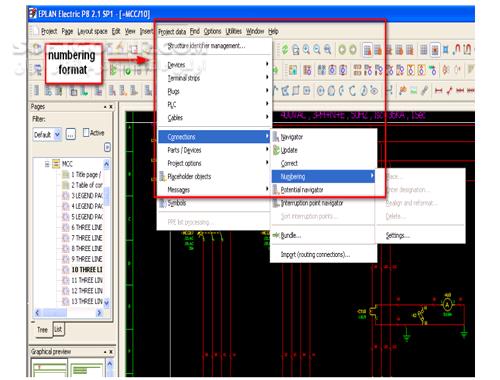This screenshot has height=380, width=500.
Task: Close the Graphical preview panel
Action: pyautogui.click(x=111, y=352)
